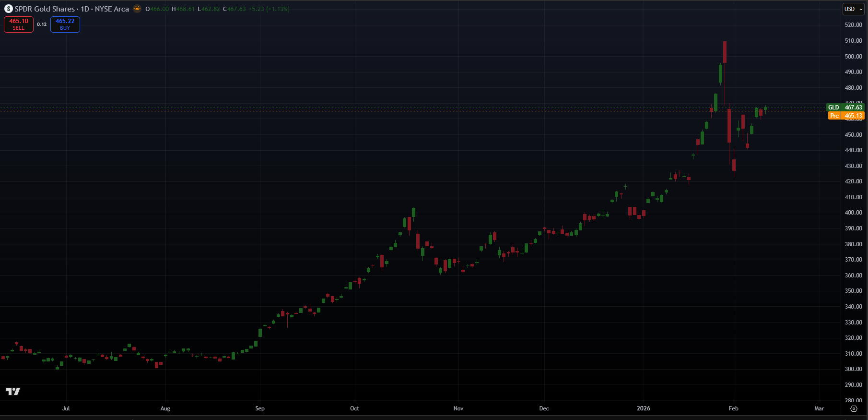Click the 320.00 price axis label
This screenshot has width=868, height=420.
tap(854, 338)
